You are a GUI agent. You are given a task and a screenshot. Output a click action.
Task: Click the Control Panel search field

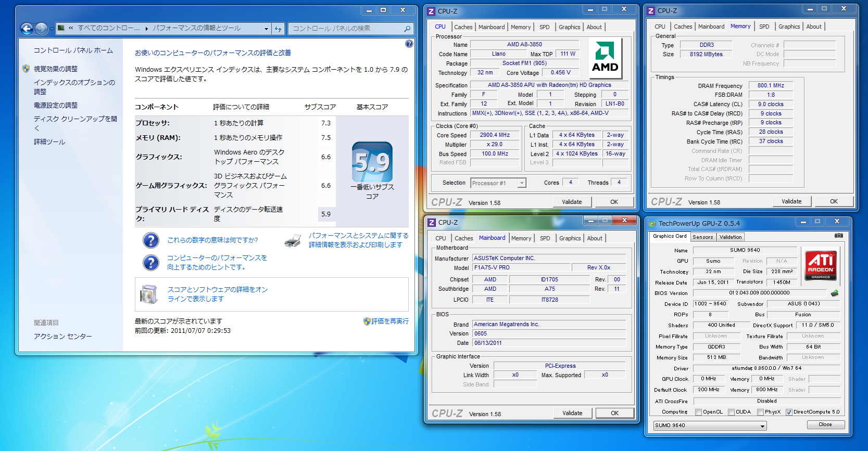click(346, 29)
